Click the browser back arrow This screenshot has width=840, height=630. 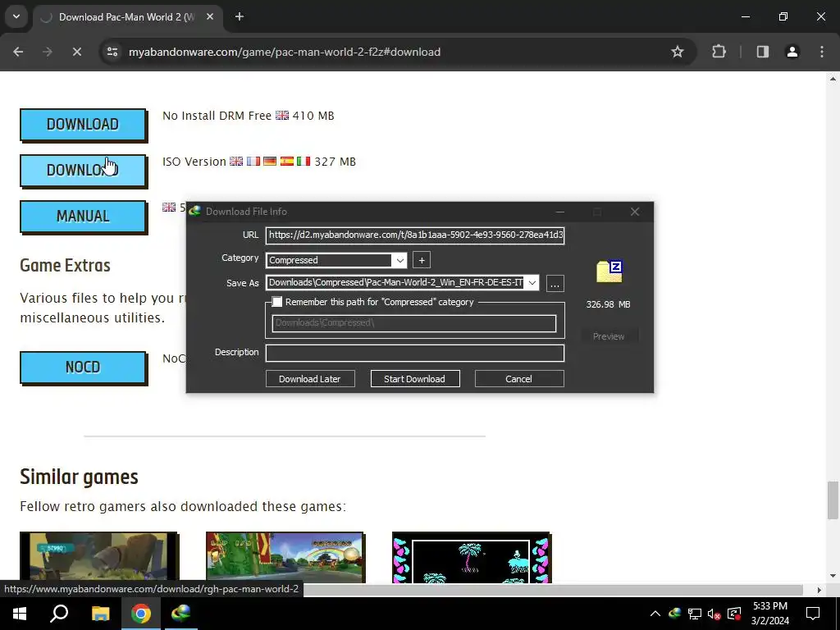(18, 52)
